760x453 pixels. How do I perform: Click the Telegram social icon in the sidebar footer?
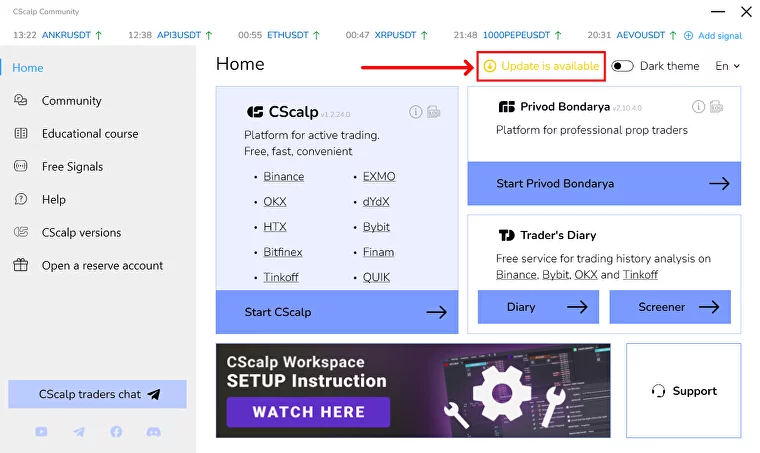tap(79, 432)
